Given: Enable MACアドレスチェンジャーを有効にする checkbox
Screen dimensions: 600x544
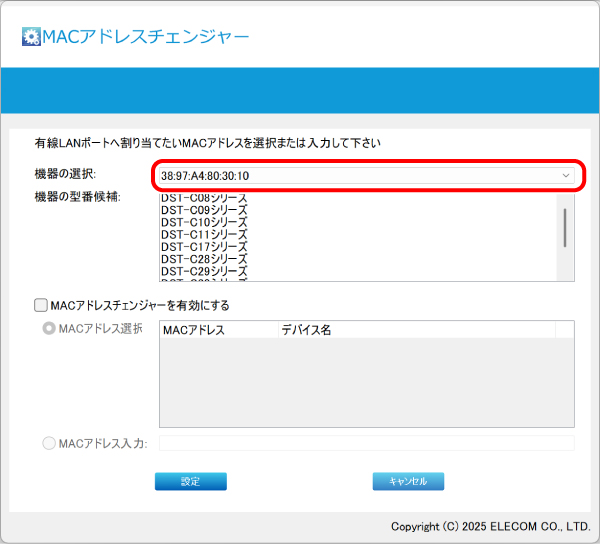Looking at the screenshot, I should [x=41, y=305].
